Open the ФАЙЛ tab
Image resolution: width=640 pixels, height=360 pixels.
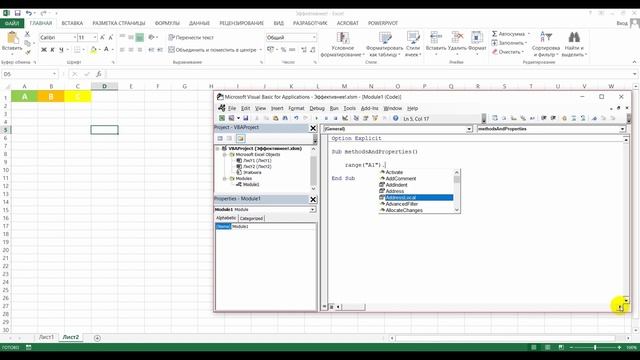tap(12, 23)
